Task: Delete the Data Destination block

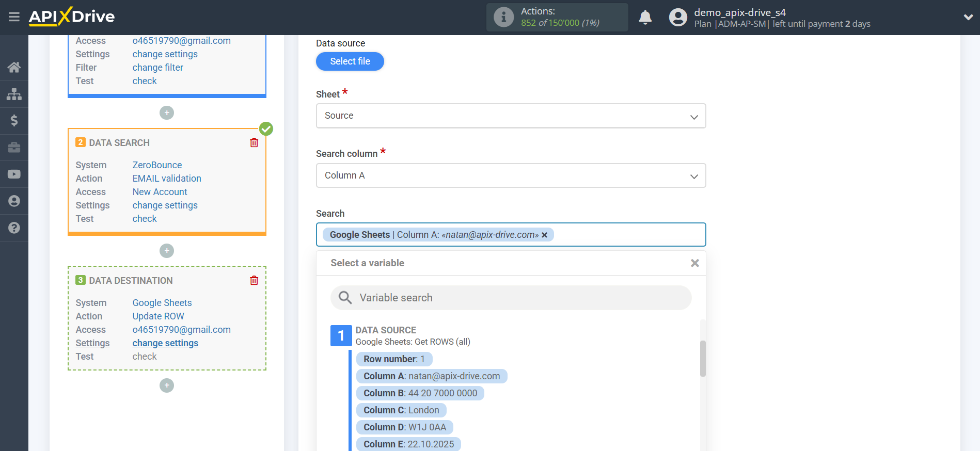Action: 254,280
